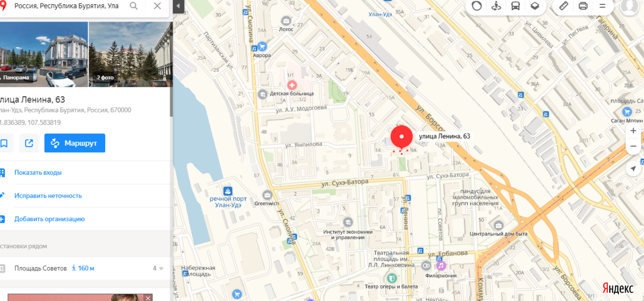
Task: Locate me with the geolocation arrow
Action: click(x=633, y=168)
